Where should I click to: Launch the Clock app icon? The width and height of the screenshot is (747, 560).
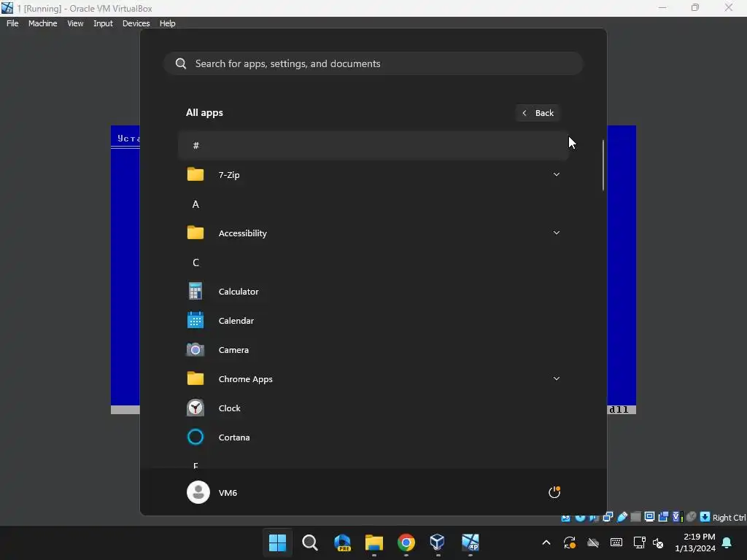(x=196, y=408)
